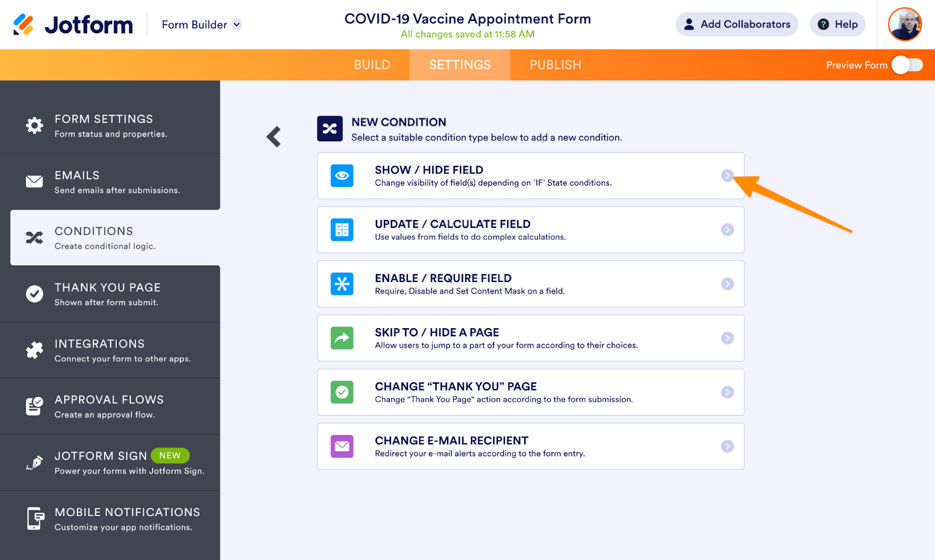Image resolution: width=935 pixels, height=560 pixels.
Task: Click the Change Thank You Page checkmark icon
Action: coord(342,392)
